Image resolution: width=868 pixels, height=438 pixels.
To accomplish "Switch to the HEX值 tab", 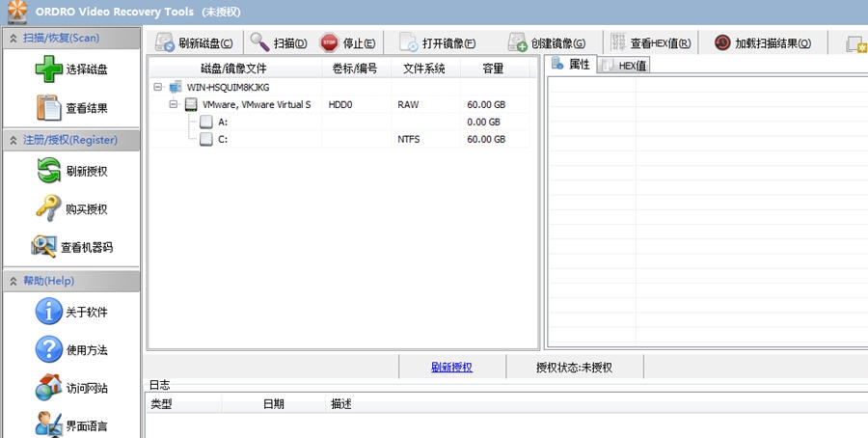I will 624,66.
